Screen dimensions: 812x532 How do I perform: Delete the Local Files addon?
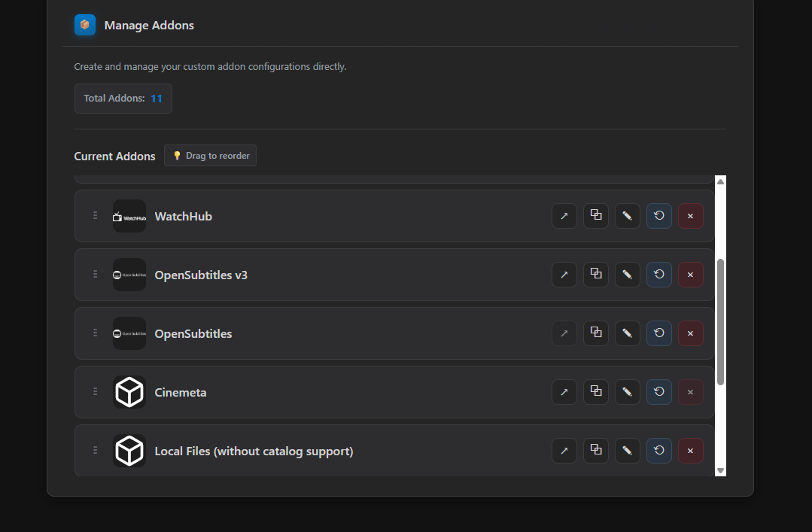(691, 451)
